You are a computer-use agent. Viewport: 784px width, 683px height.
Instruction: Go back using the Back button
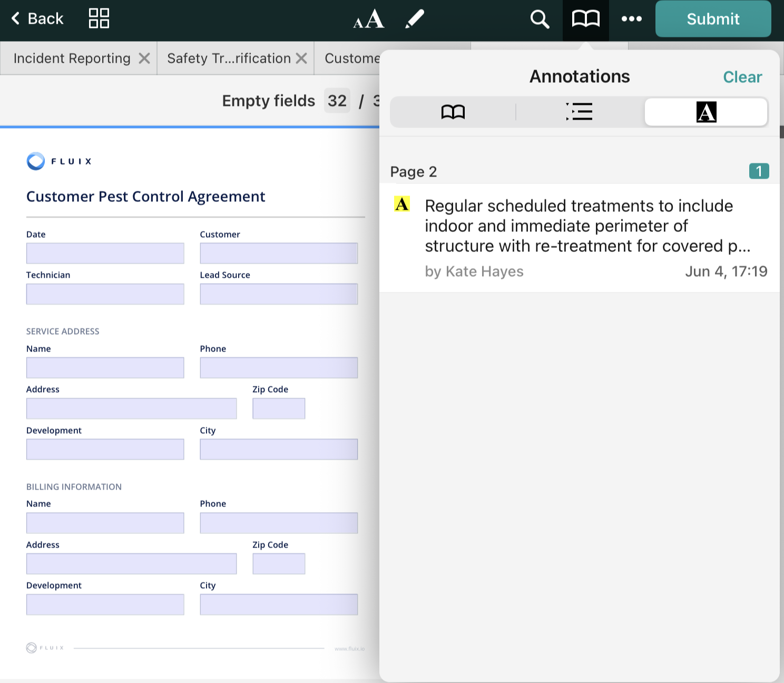click(x=37, y=19)
